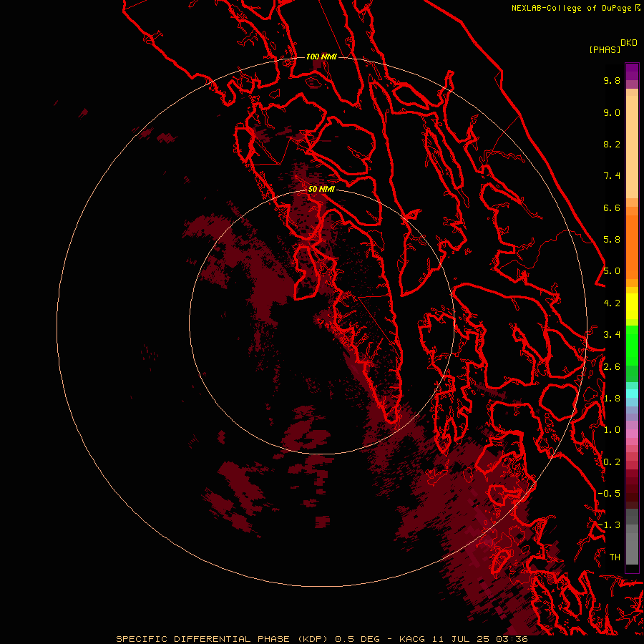Viewport: 644px width, 644px height.
Task: Click the yellow swatch in the color bar
Action: 632,306
